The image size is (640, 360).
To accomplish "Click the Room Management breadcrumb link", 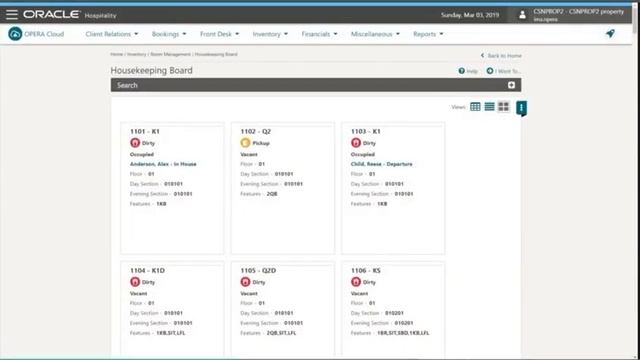I will pos(170,54).
